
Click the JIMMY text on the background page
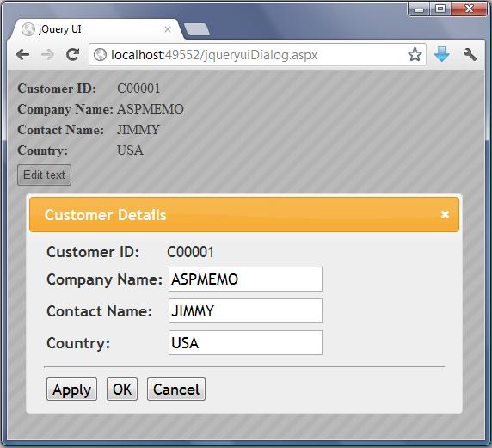(x=138, y=130)
